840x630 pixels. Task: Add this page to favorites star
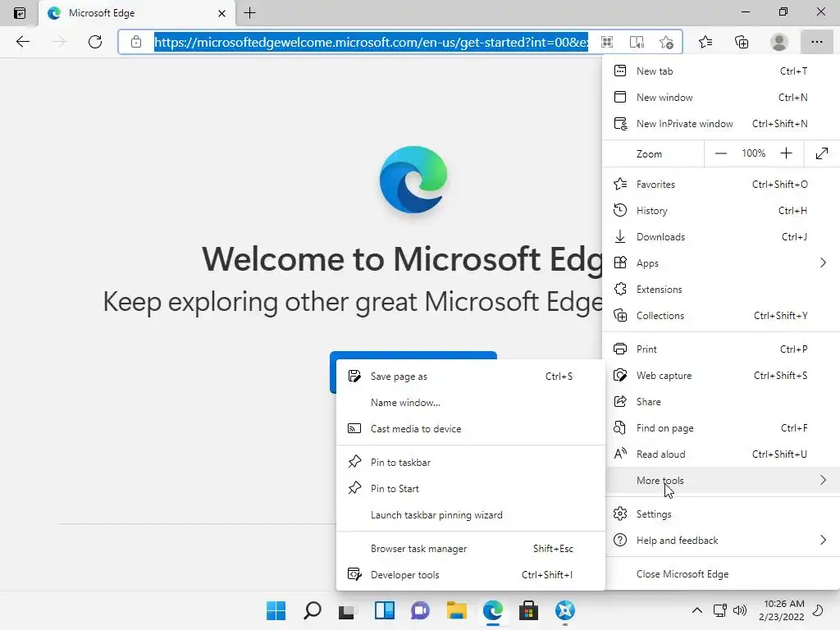click(666, 42)
